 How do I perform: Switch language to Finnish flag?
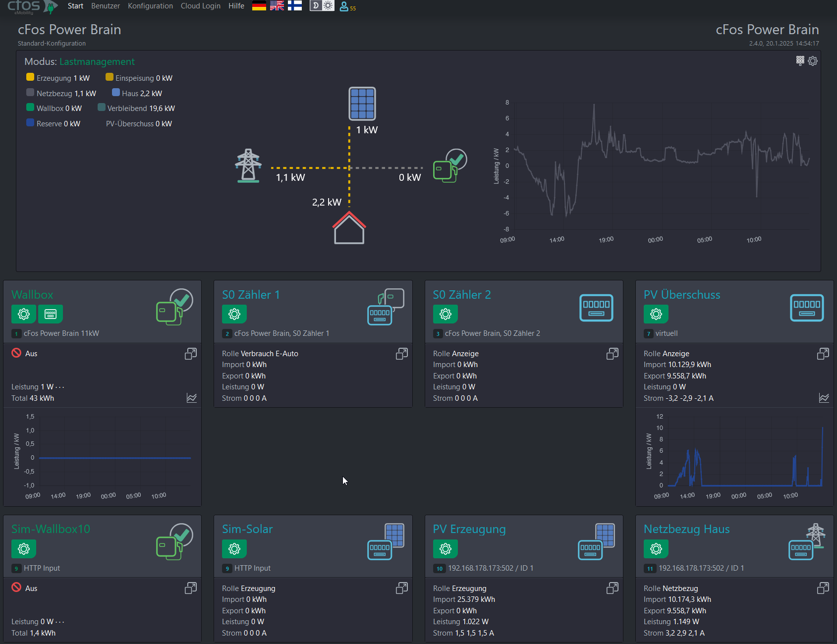[x=295, y=6]
